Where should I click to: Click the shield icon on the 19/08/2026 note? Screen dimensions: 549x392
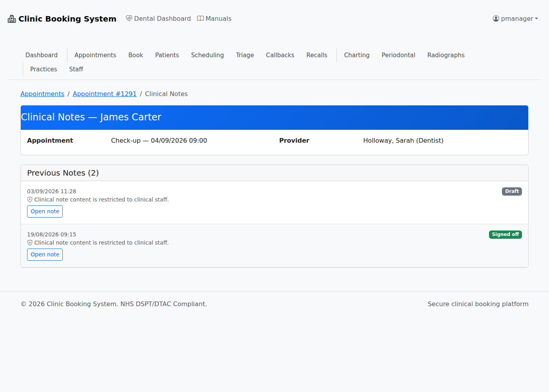(30, 243)
